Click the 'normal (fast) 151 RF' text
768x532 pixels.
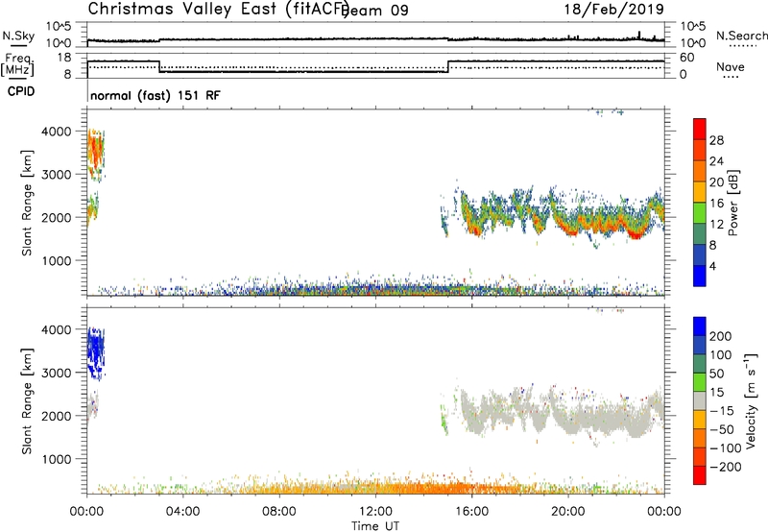click(x=156, y=95)
